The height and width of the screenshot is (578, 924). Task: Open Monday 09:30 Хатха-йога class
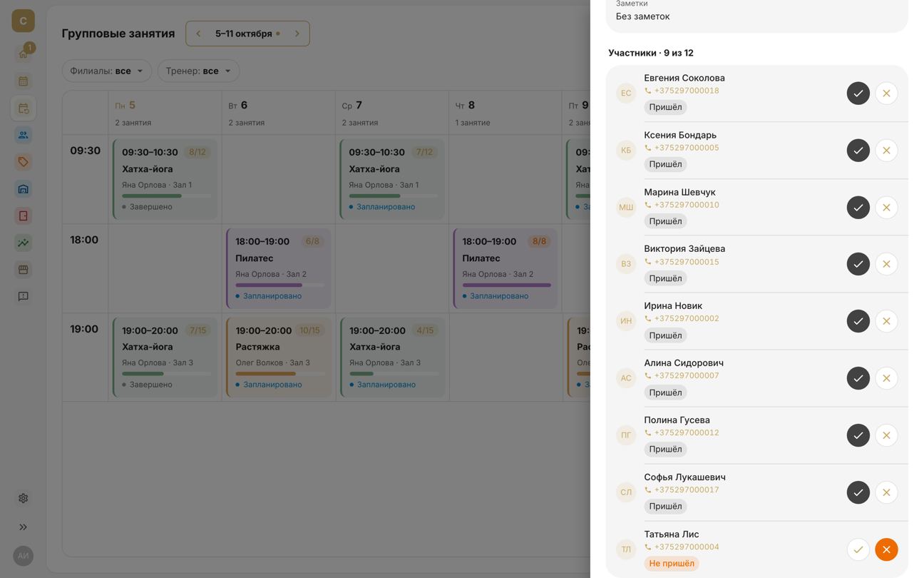[x=165, y=179]
